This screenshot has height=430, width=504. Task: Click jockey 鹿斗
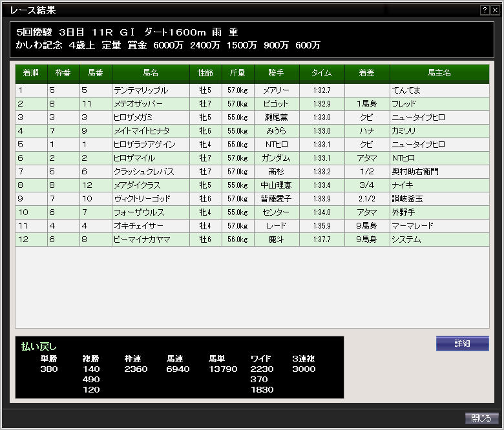tap(276, 240)
